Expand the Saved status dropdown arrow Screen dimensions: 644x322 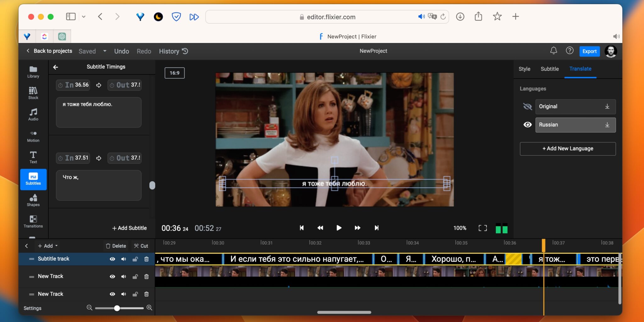105,51
